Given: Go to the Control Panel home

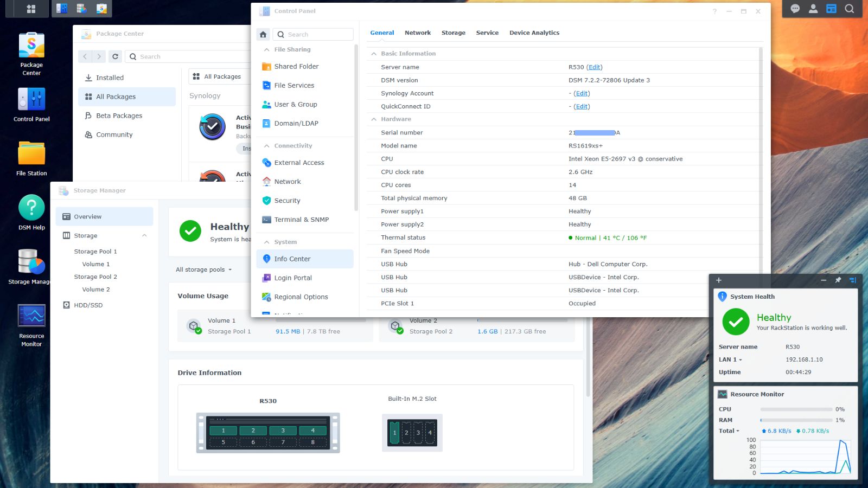Looking at the screenshot, I should click(x=263, y=34).
